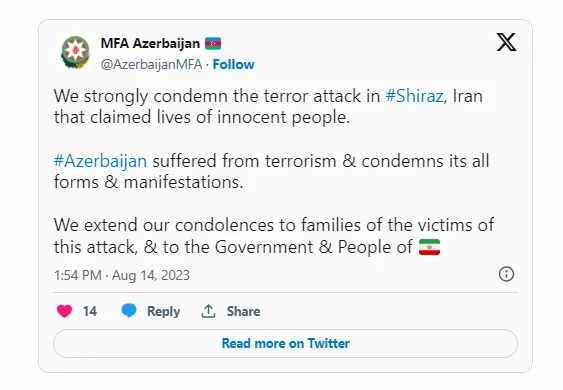563x390 pixels.
Task: Click the Azerbaijan flag emoji beside the name
Action: (x=213, y=44)
